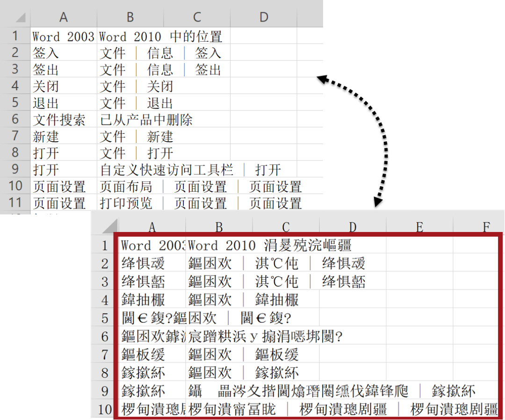The height and width of the screenshot is (420, 505).
Task: Select row 1 header in the upper sheet
Action: pyautogui.click(x=16, y=36)
